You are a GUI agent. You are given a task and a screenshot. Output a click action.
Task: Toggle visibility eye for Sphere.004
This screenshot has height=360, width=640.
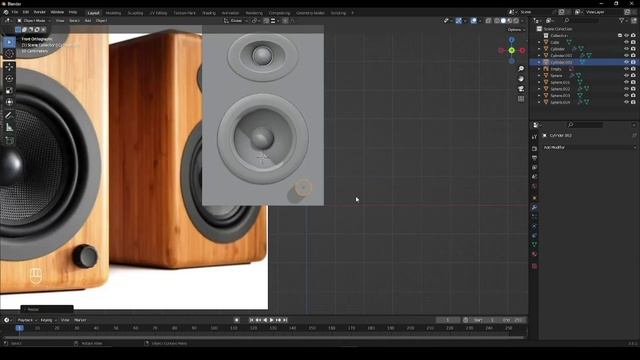[x=627, y=102]
